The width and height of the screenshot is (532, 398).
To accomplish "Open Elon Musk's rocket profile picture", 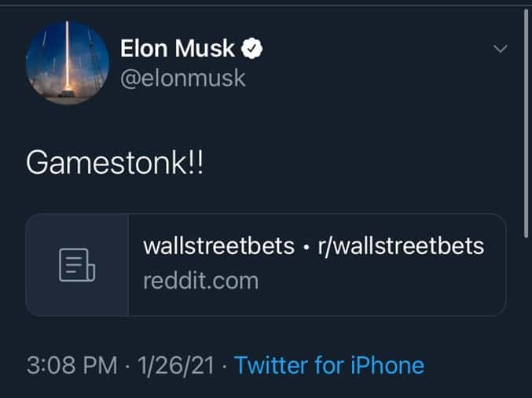I will click(x=67, y=64).
